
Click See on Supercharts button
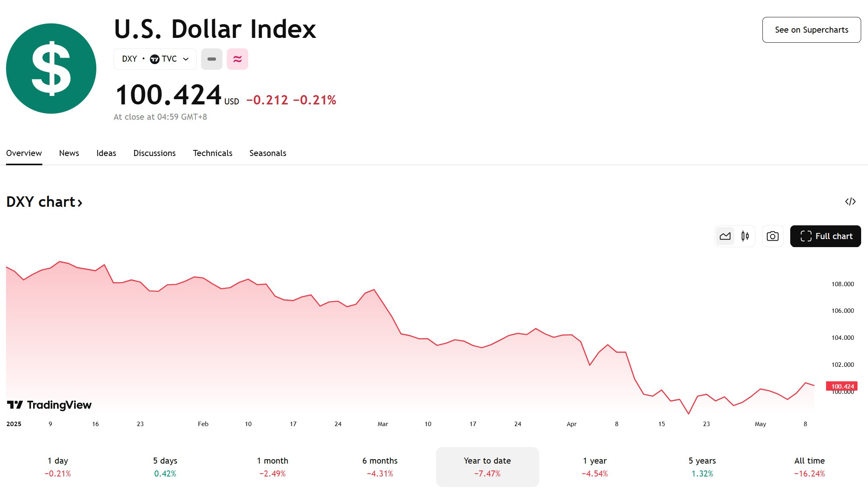[812, 30]
